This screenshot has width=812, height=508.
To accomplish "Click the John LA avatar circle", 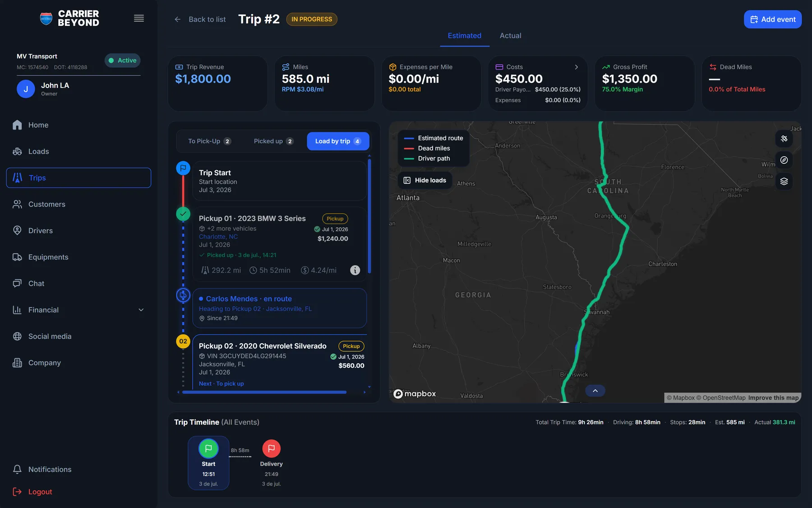I will coord(26,89).
